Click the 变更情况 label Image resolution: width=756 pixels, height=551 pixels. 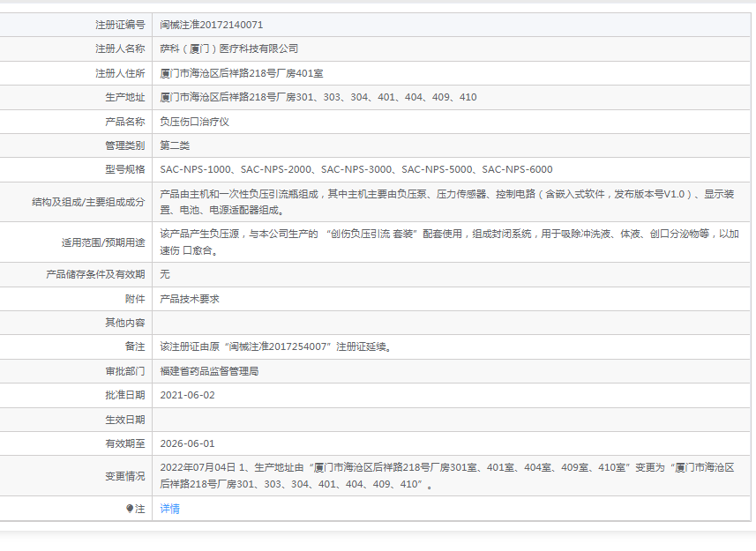click(125, 476)
